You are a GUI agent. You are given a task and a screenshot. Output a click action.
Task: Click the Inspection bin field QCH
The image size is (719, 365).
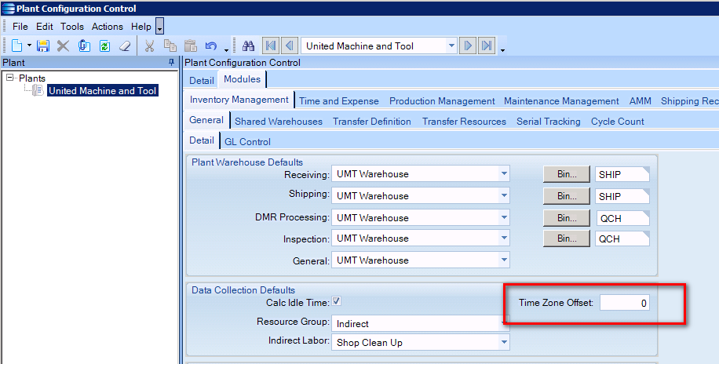[x=622, y=239]
